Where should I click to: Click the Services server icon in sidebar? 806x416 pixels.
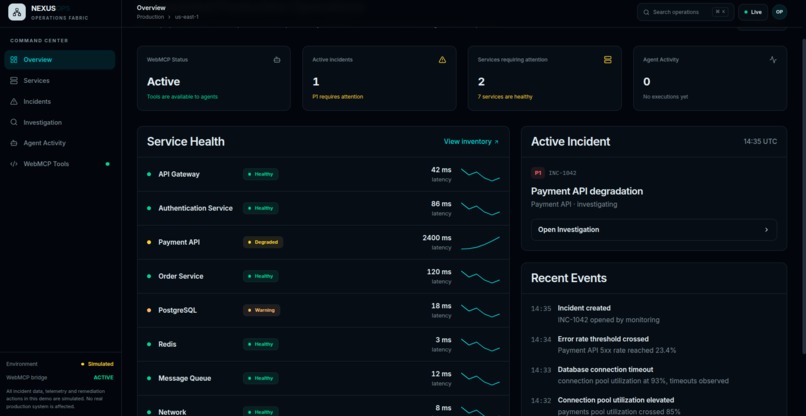tap(14, 81)
